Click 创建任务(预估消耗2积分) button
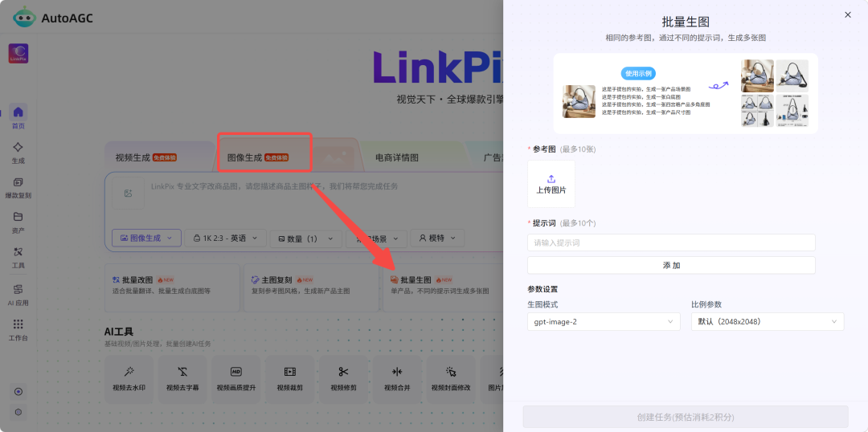868x432 pixels. (686, 417)
